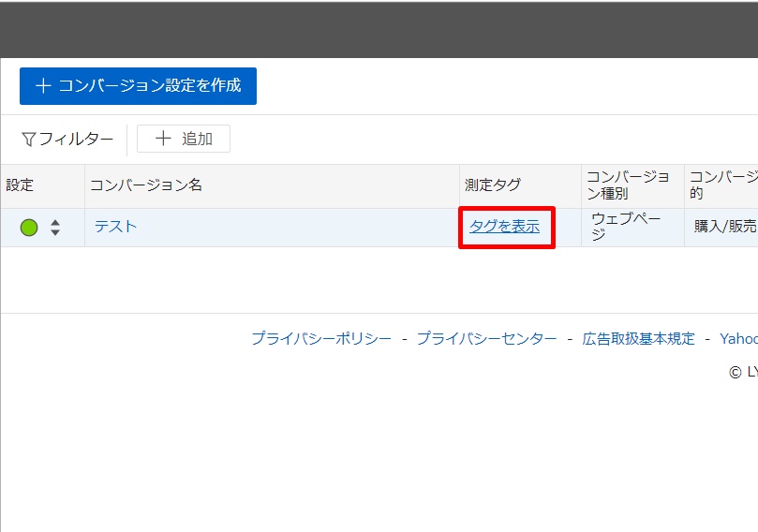Open the status dropdown arrows beside the green circle
This screenshot has height=532, width=758.
[x=55, y=228]
